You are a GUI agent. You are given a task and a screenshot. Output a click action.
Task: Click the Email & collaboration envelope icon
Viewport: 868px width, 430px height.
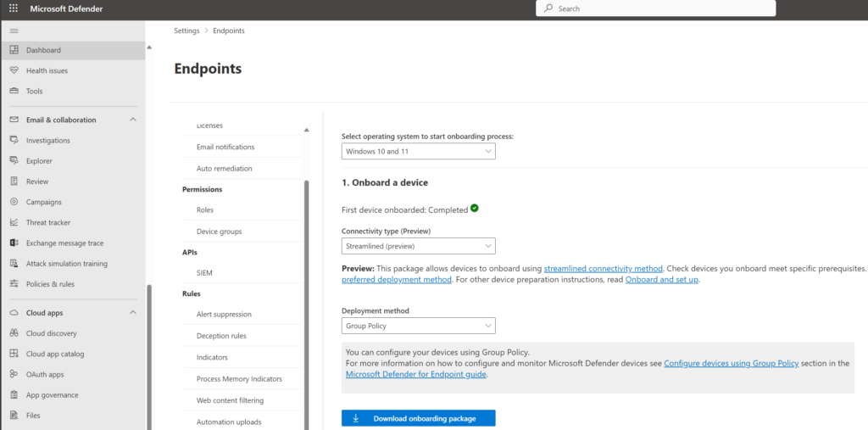click(x=14, y=120)
